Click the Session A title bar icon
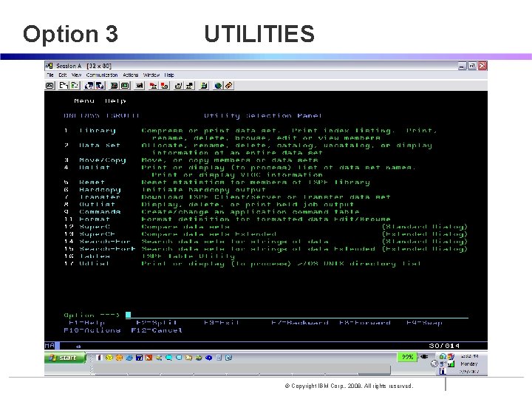Screen dimensions: 532x399 pos(50,66)
